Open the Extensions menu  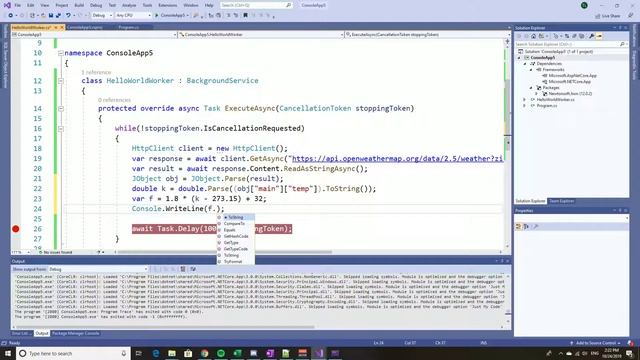click(167, 5)
